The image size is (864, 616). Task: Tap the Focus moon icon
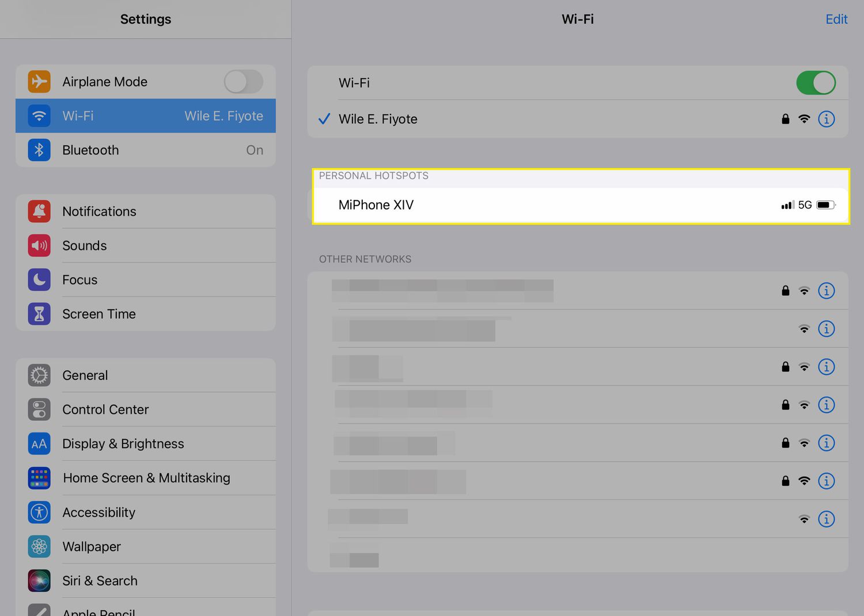(39, 280)
